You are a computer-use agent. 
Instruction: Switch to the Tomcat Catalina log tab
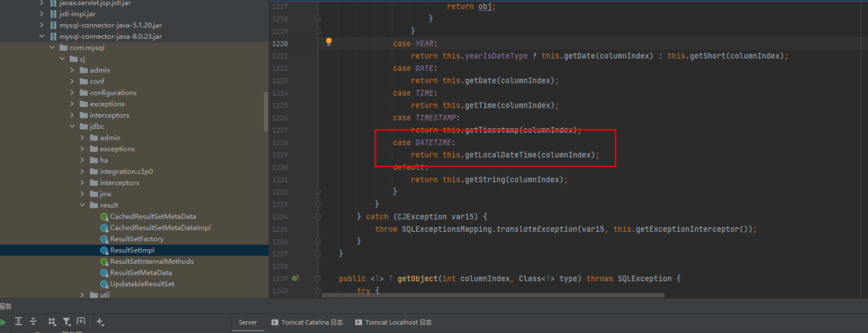[x=307, y=322]
